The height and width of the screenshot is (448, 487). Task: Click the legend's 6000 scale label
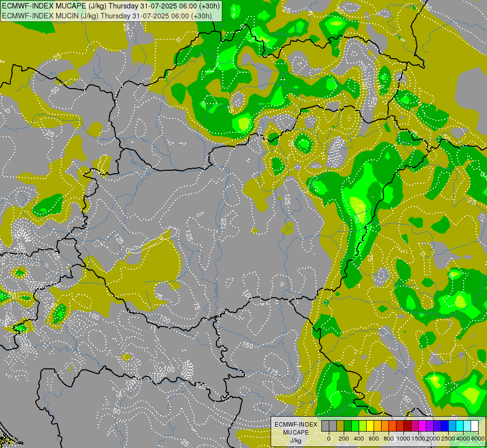478,439
